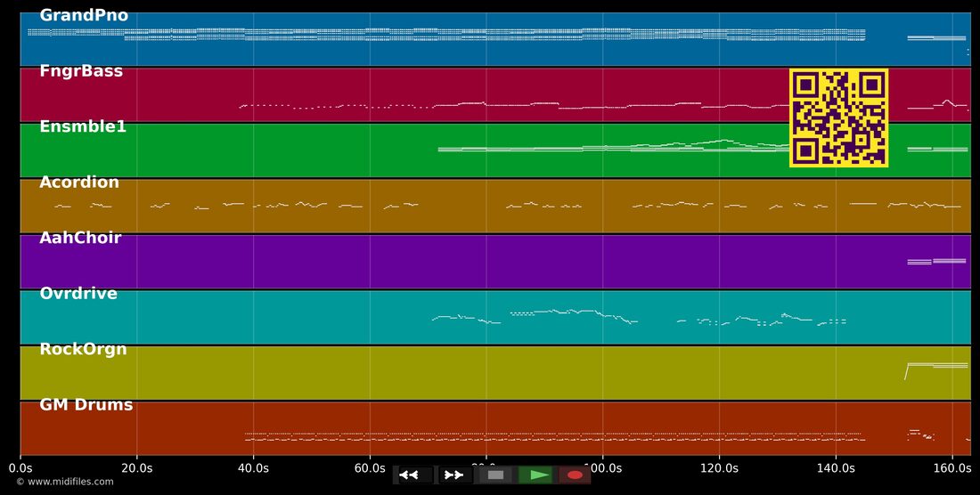Jump to the 120.0s time marker
Image resolution: width=980 pixels, height=495 pixels.
click(719, 467)
